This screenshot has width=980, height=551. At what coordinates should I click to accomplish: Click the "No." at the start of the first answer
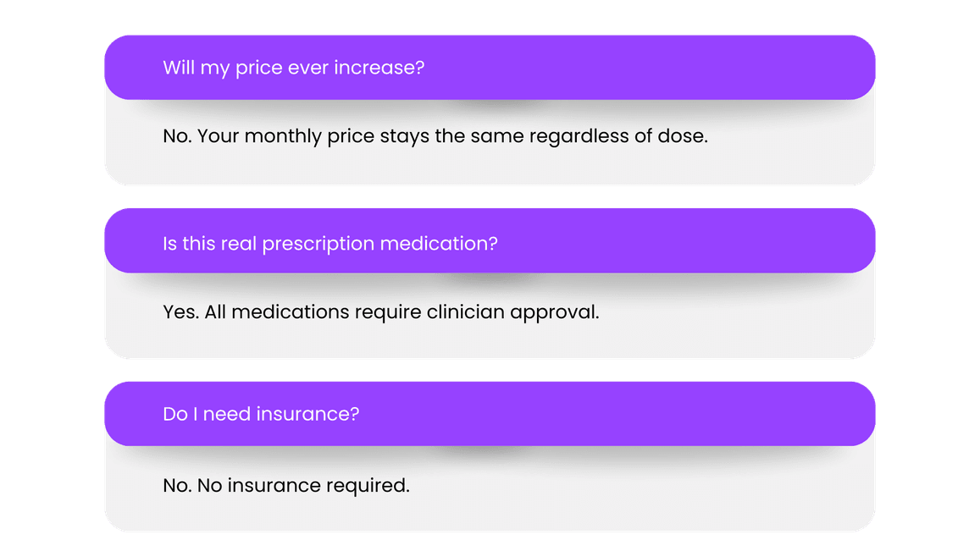click(x=177, y=135)
